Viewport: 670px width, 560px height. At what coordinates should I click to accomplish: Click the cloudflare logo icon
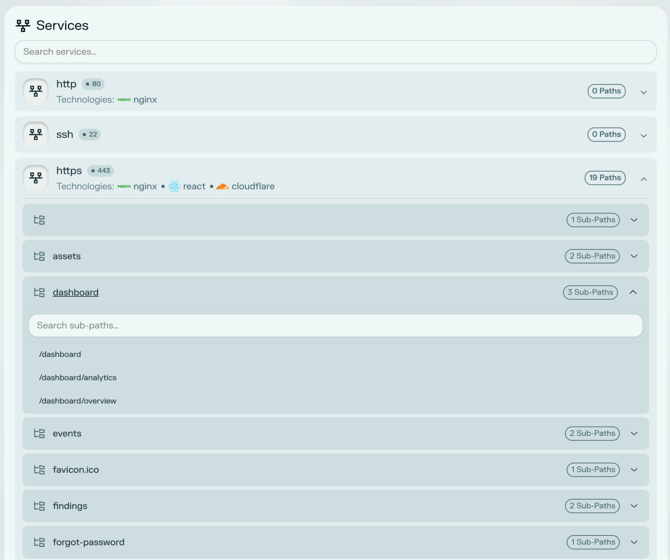(222, 186)
